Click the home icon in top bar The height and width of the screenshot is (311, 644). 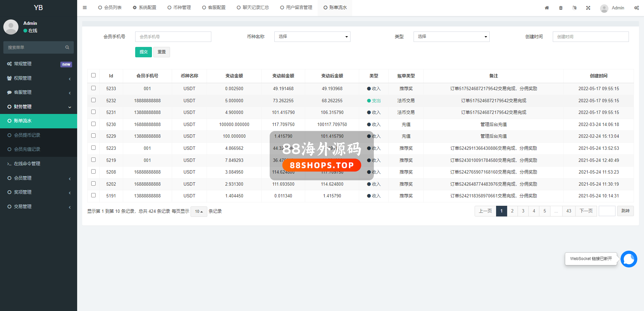(547, 8)
